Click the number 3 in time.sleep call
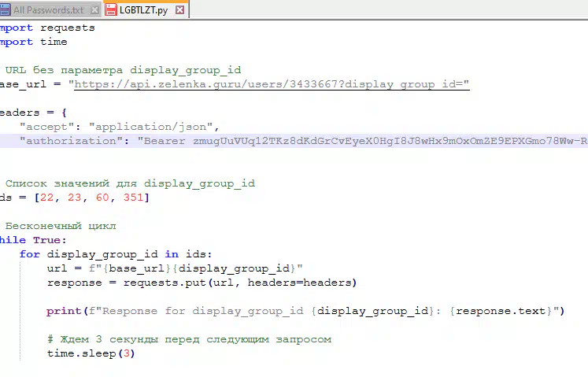This screenshot has width=588, height=377. [x=127, y=353]
